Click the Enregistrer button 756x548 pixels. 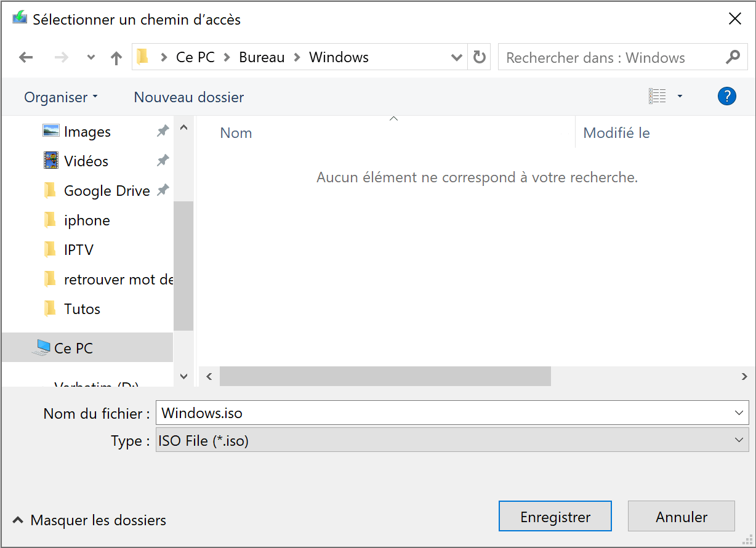point(555,517)
